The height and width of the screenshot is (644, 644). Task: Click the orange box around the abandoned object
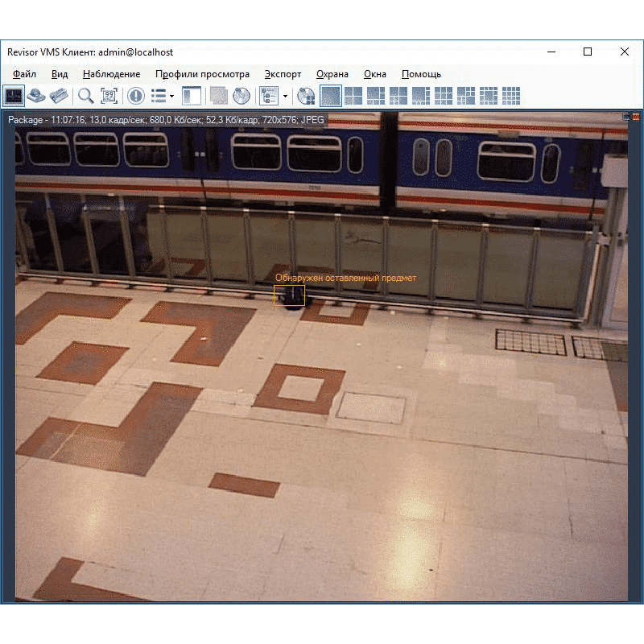coord(289,295)
